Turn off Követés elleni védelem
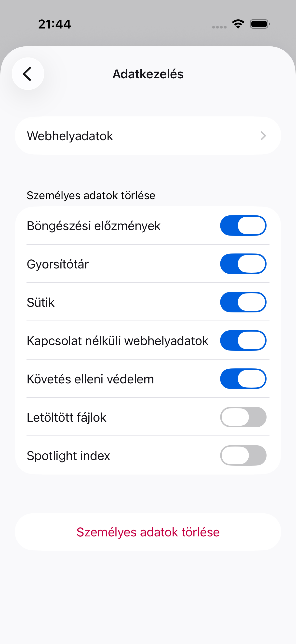The width and height of the screenshot is (296, 644). point(243,378)
